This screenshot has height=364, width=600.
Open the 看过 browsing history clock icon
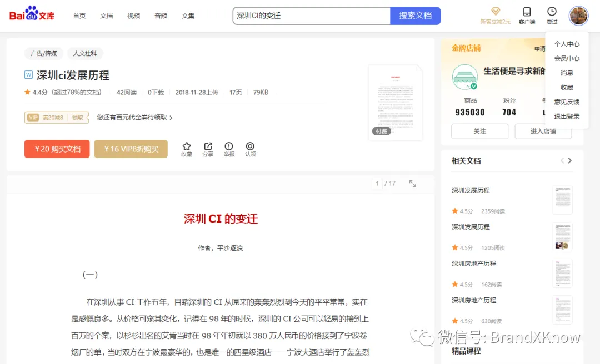pyautogui.click(x=551, y=15)
